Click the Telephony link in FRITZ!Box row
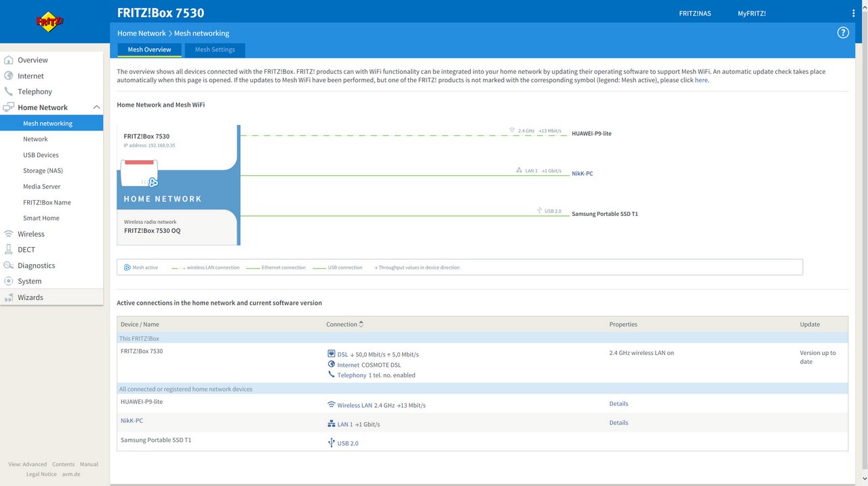This screenshot has width=868, height=486. pyautogui.click(x=352, y=375)
